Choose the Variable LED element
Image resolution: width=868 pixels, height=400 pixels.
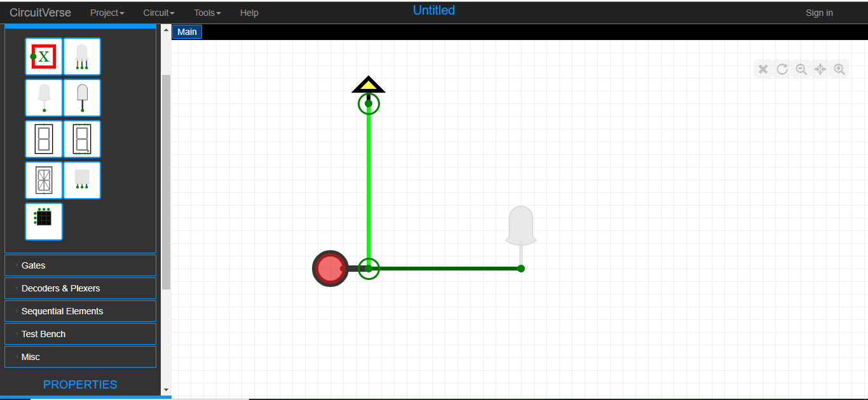pyautogui.click(x=82, y=98)
